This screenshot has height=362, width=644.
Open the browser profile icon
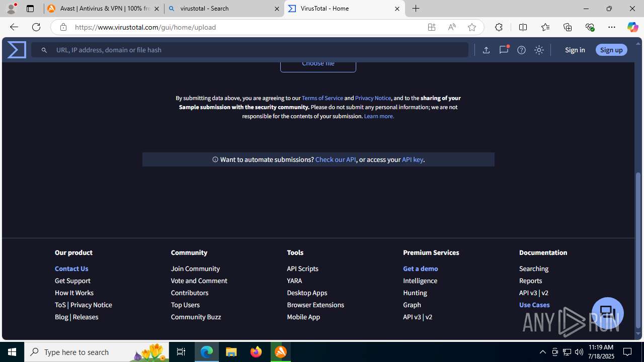(x=11, y=9)
